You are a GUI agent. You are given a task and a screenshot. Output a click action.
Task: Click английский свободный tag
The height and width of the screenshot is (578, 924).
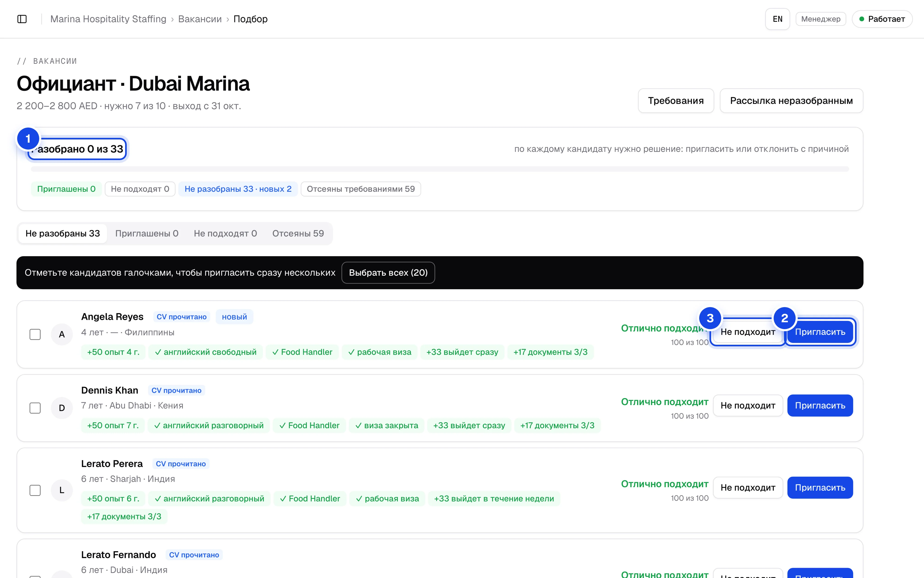pyautogui.click(x=206, y=352)
